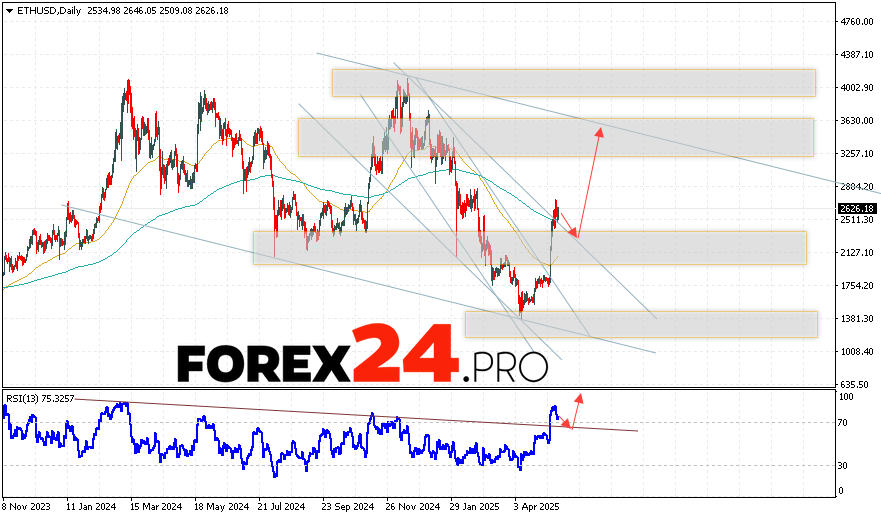Select the 3630.00 price axis label

click(856, 121)
